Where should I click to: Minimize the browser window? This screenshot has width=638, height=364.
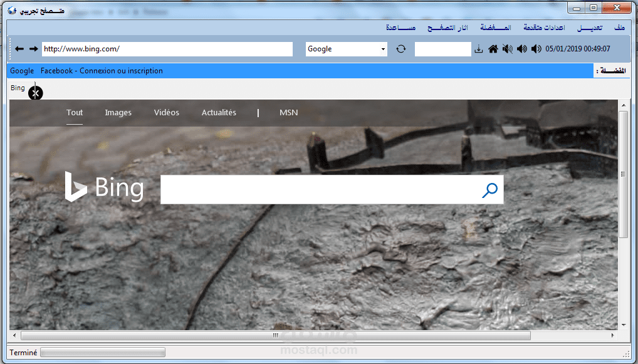577,8
